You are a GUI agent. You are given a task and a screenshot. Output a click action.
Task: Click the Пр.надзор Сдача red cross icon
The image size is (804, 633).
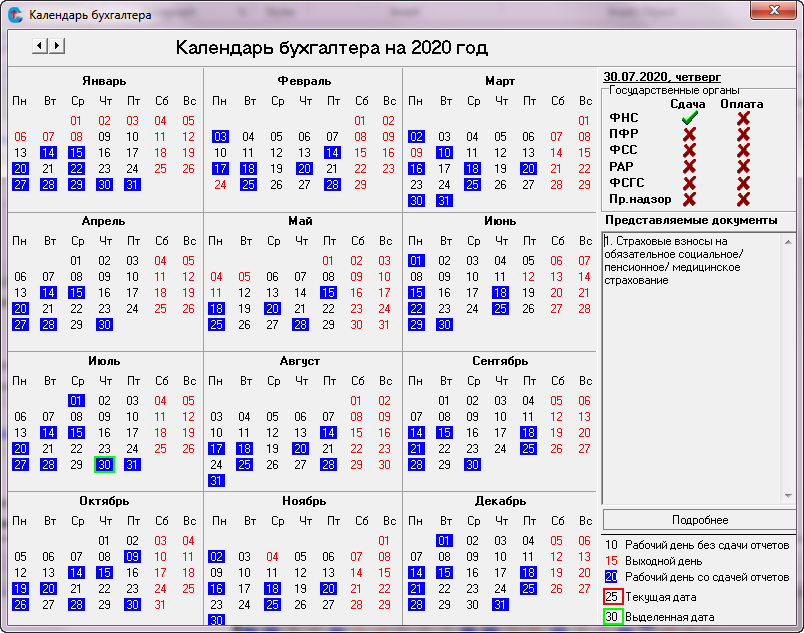click(x=689, y=199)
